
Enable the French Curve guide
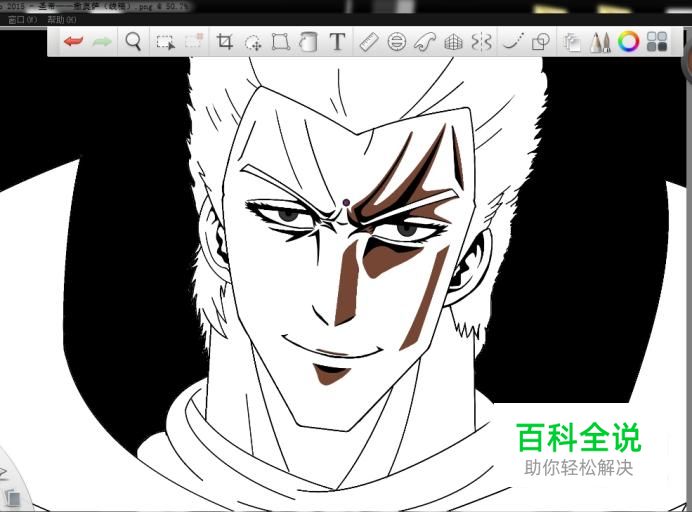[425, 42]
